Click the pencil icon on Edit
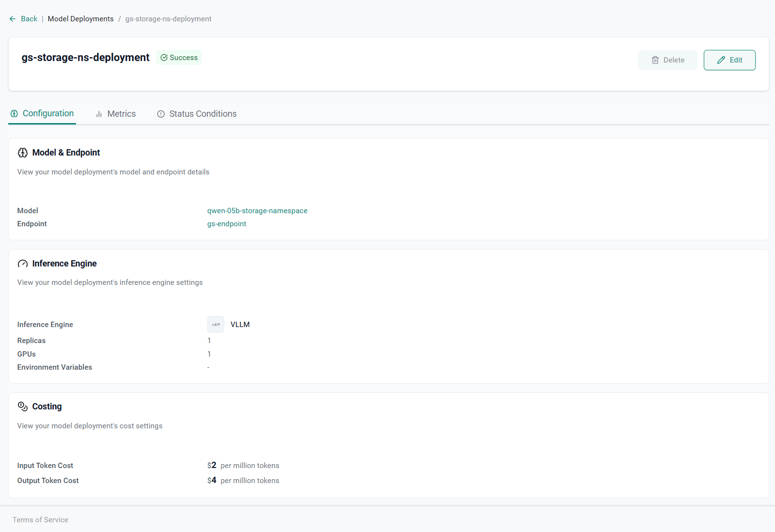 (721, 60)
